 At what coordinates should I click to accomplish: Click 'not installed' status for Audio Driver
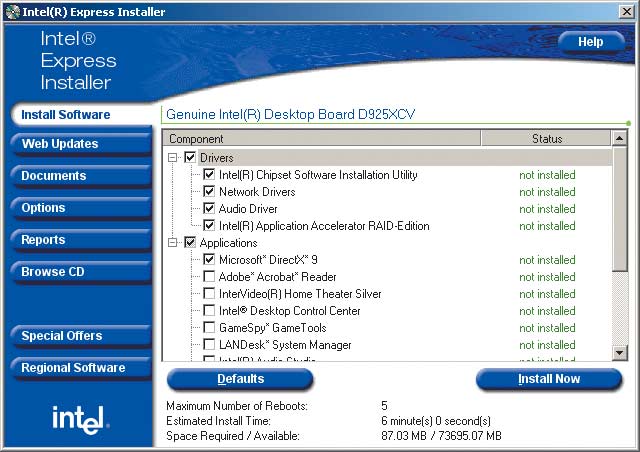pos(547,209)
